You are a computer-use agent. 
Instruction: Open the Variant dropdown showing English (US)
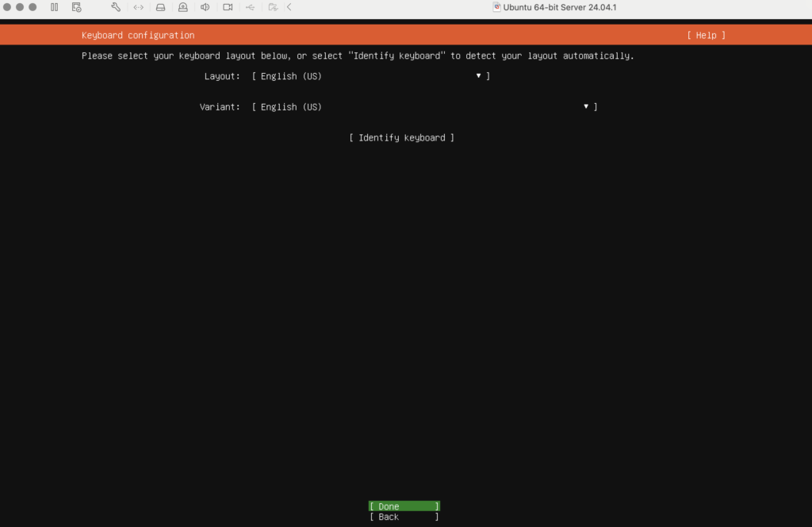pyautogui.click(x=424, y=106)
